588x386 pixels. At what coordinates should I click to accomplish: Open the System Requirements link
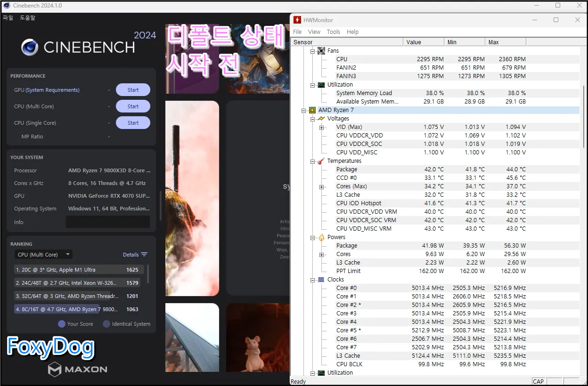click(x=52, y=90)
